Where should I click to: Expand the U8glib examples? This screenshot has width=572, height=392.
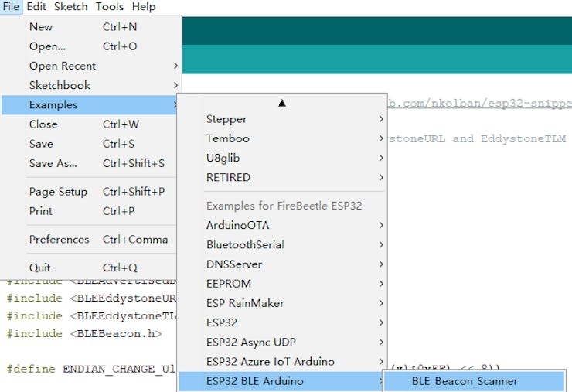(x=282, y=158)
